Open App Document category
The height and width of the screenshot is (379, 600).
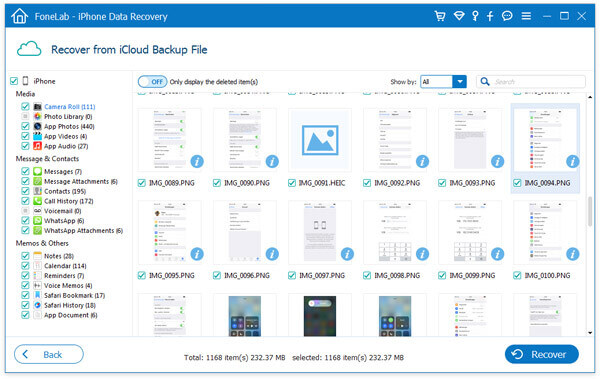pyautogui.click(x=71, y=315)
